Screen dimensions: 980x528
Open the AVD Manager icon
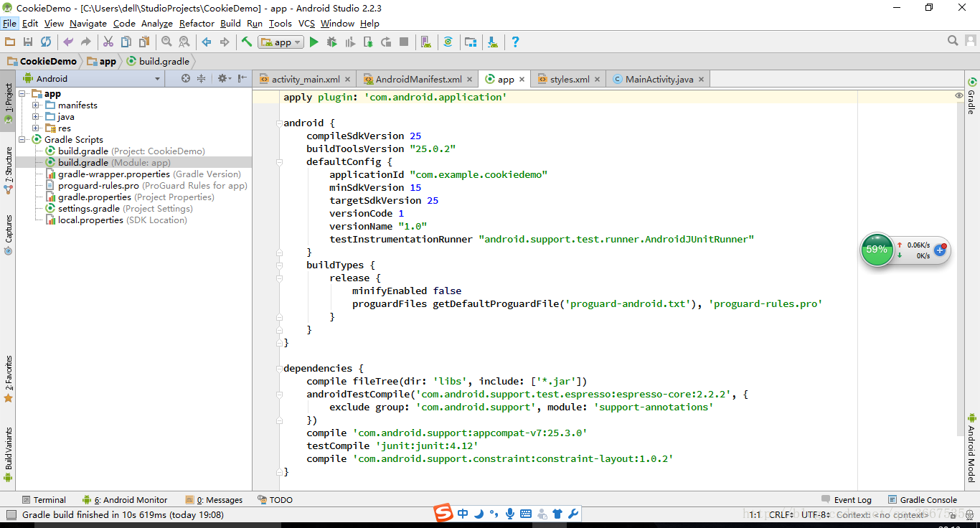point(425,42)
